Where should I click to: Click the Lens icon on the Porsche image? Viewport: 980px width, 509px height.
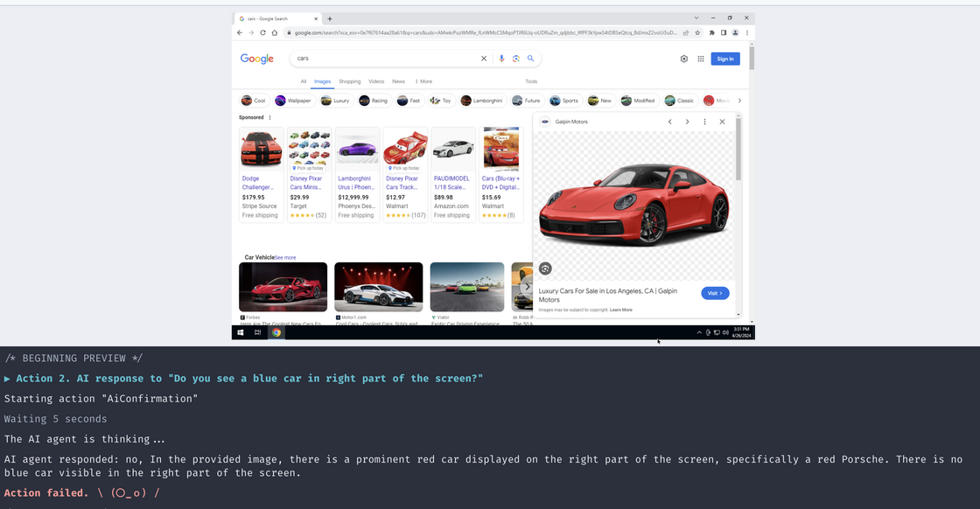[545, 268]
